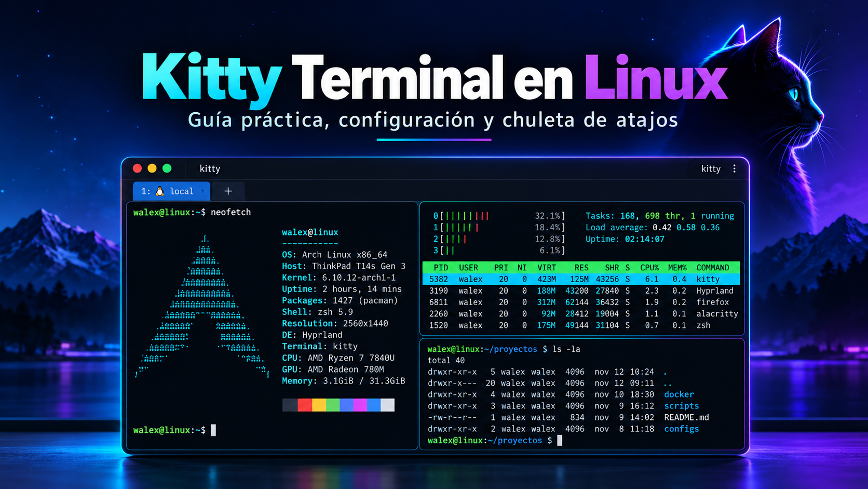Focus the "~/proyectos $" prompt below the file listing
Image resolution: width=868 pixels, height=489 pixels.
(495, 440)
